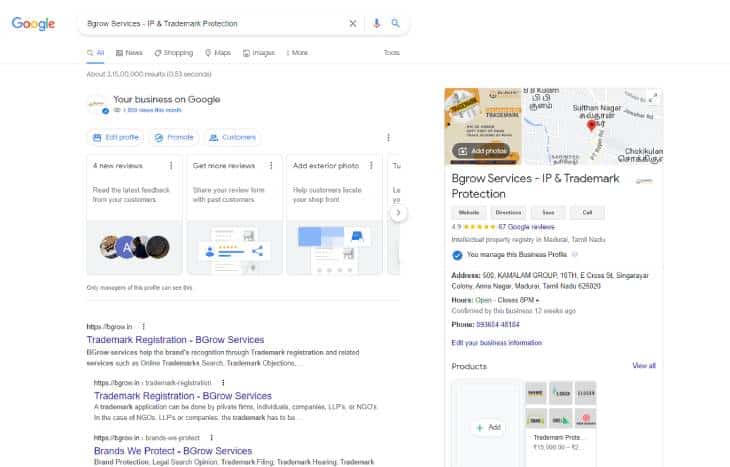Image resolution: width=730 pixels, height=467 pixels.
Task: Start voice search with microphone icon
Action: (x=377, y=23)
